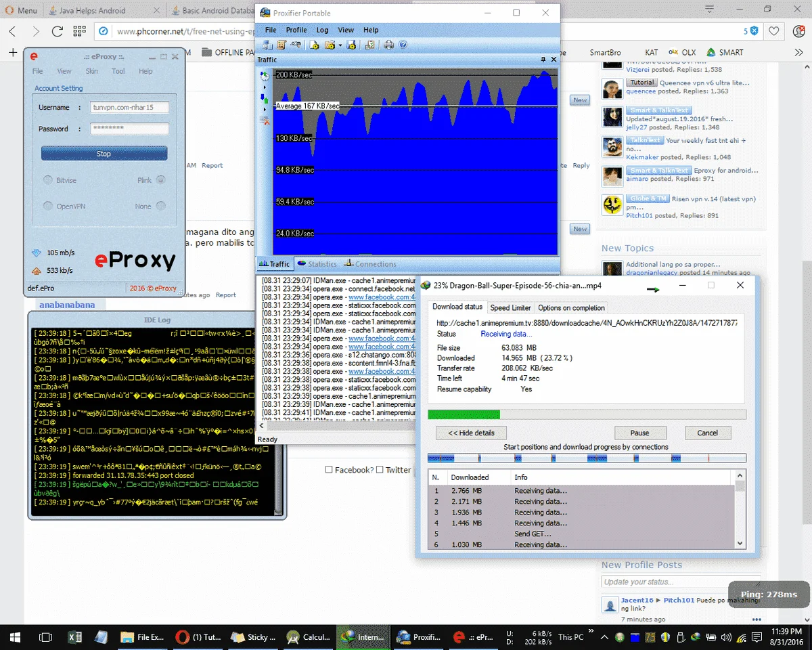Open KAT bookmark in Opera bookmarks bar
Viewport: 812px width, 650px height.
point(651,52)
